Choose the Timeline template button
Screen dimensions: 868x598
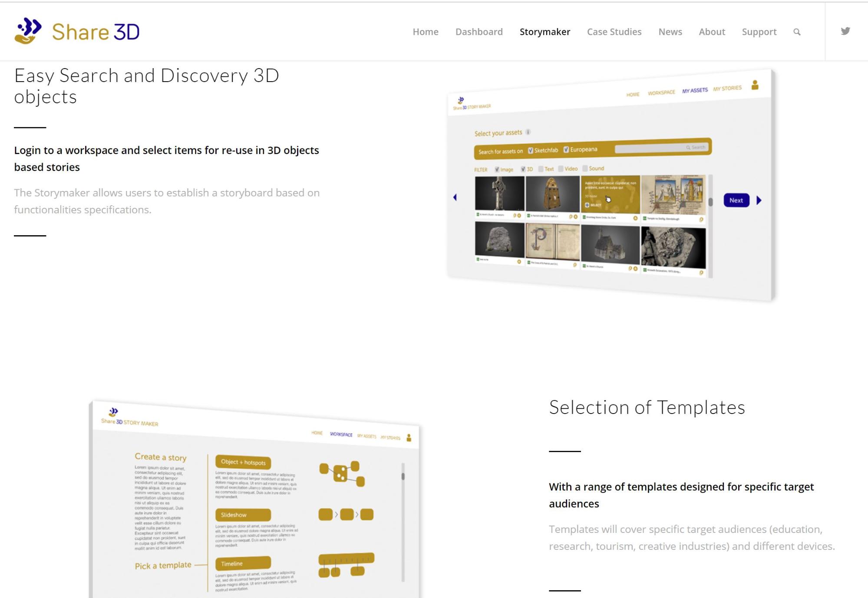(x=243, y=563)
